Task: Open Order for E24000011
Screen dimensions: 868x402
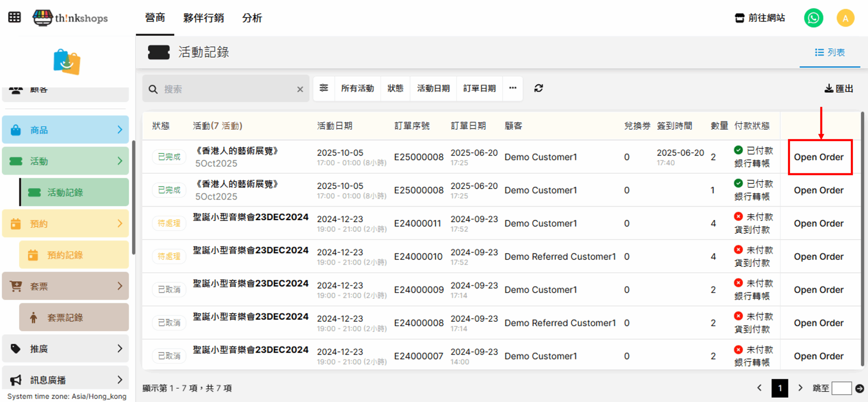Action: [818, 224]
